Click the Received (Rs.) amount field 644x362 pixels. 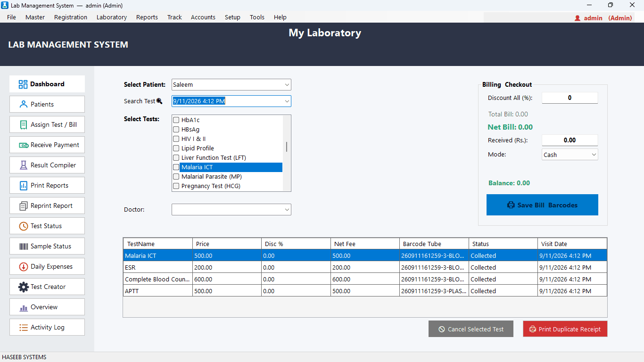coord(570,140)
